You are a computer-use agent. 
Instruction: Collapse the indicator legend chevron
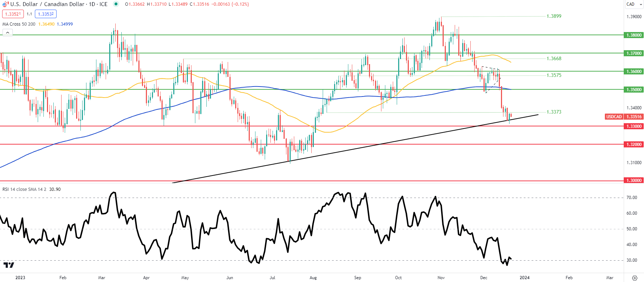[7, 33]
